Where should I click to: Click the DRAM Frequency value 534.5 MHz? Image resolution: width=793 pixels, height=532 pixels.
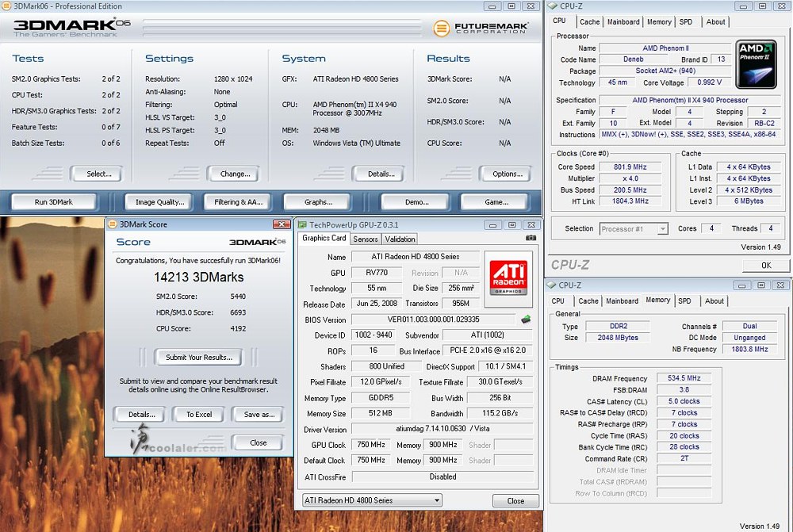pyautogui.click(x=684, y=378)
